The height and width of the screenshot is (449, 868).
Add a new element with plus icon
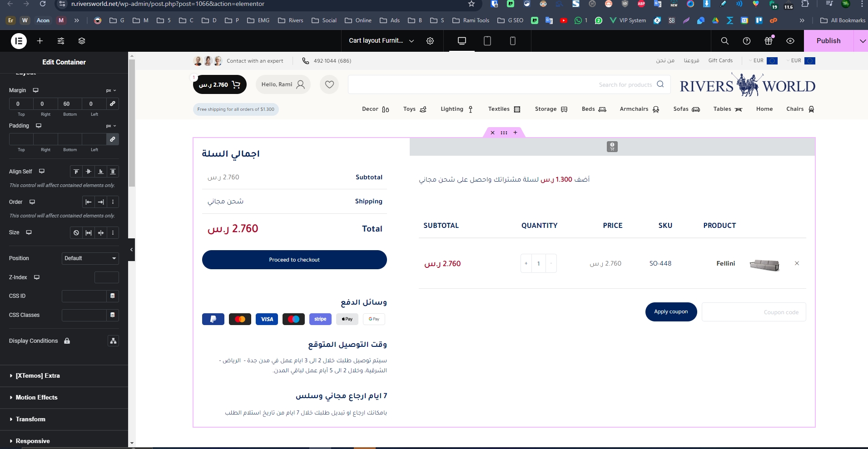pos(40,41)
